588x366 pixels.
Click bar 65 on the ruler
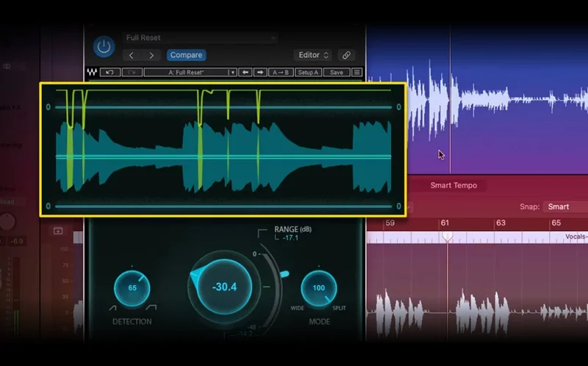556,223
